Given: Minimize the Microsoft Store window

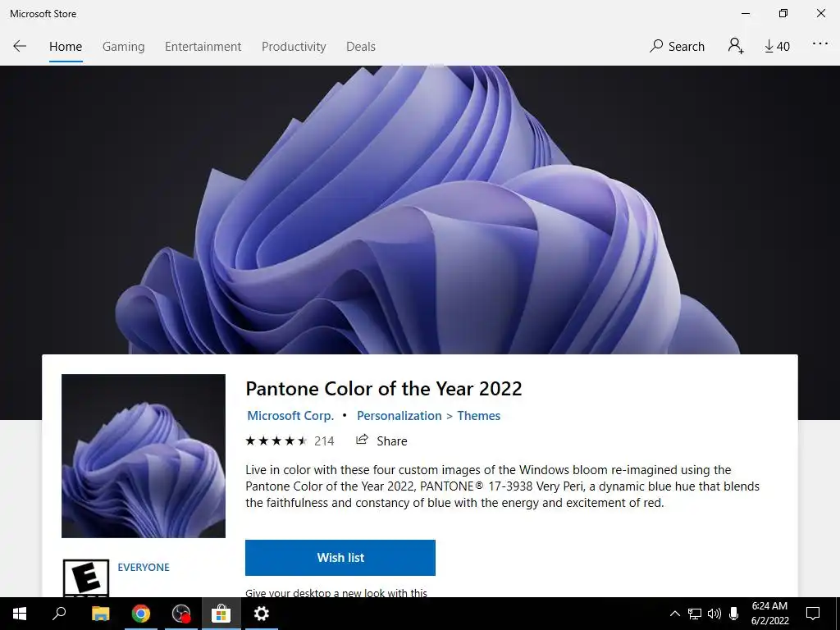Looking at the screenshot, I should [745, 13].
